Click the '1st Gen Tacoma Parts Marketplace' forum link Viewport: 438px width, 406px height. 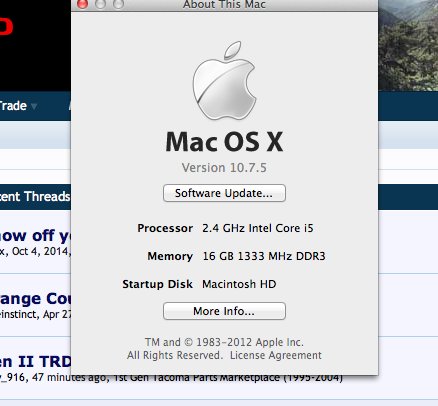click(x=228, y=378)
